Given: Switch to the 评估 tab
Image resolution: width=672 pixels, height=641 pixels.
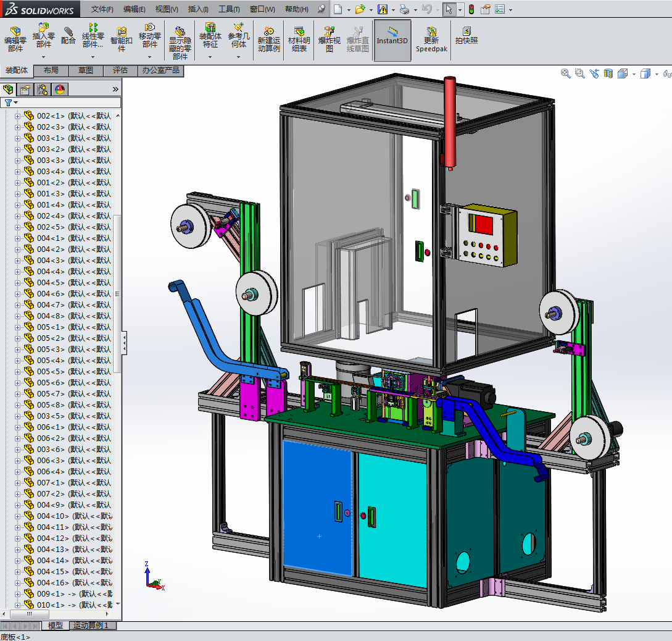Looking at the screenshot, I should click(x=120, y=70).
